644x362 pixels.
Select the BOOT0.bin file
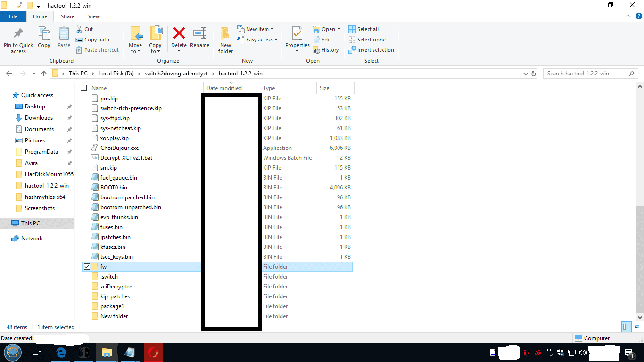pos(114,188)
